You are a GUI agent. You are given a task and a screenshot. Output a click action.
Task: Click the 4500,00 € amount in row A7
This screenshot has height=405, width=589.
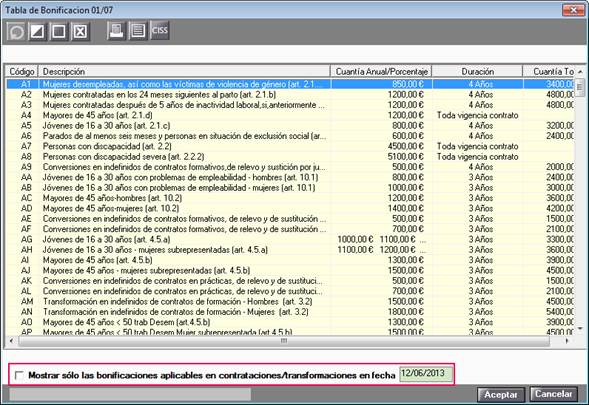tap(405, 146)
